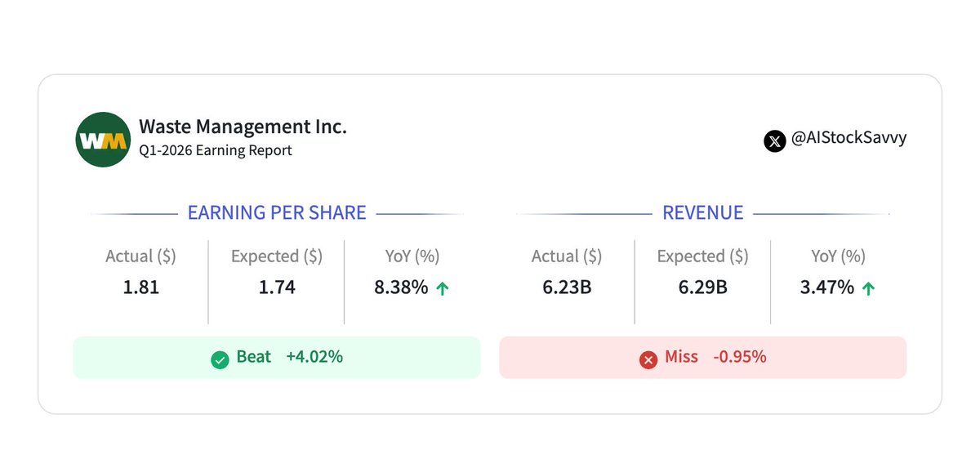Screen dimensions: 980x450
Task: Select the actual revenue value 6.23B
Action: (567, 287)
